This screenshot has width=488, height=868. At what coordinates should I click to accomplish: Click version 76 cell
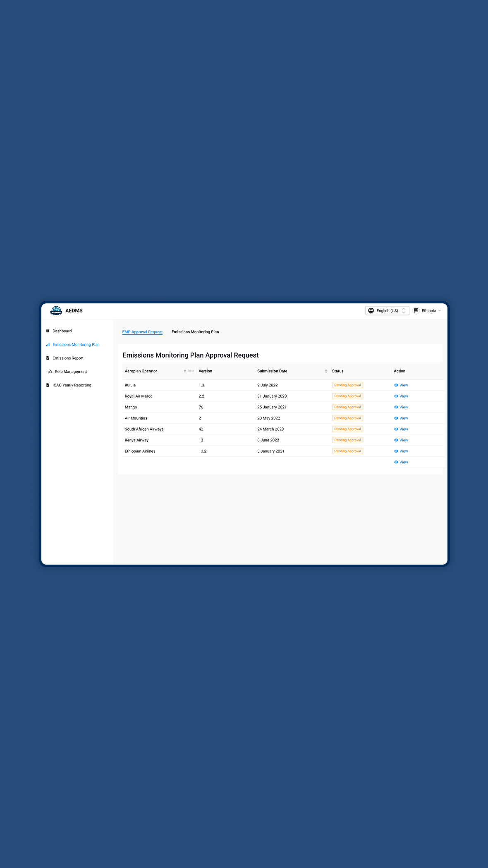click(x=201, y=407)
